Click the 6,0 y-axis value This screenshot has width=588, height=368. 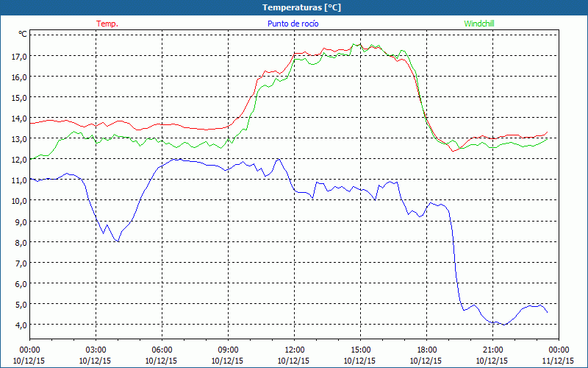point(21,283)
